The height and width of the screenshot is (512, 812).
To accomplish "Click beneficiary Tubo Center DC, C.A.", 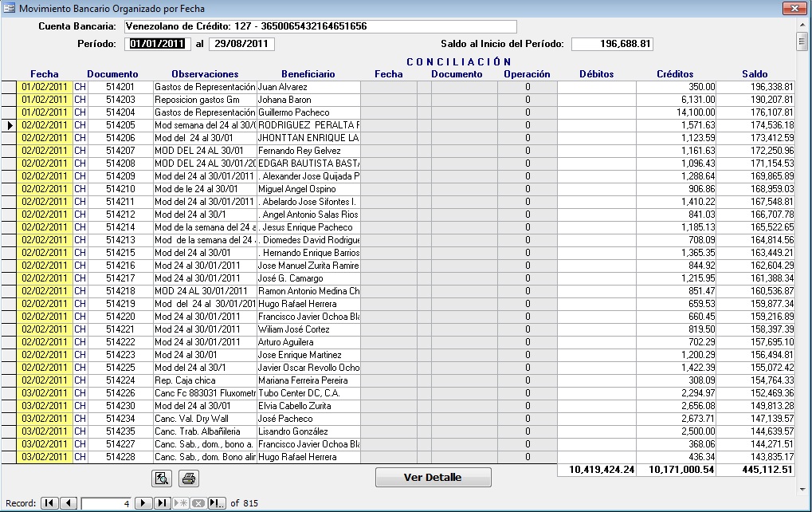I will click(x=299, y=393).
